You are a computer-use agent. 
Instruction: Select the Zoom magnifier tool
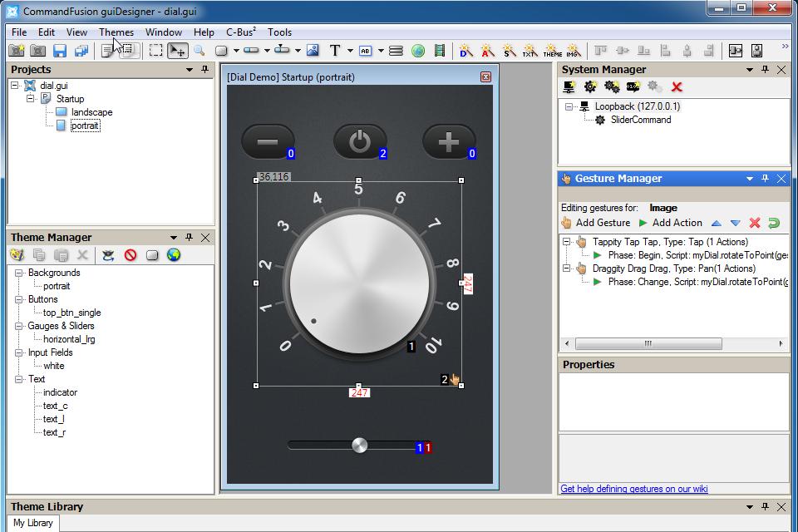point(199,51)
